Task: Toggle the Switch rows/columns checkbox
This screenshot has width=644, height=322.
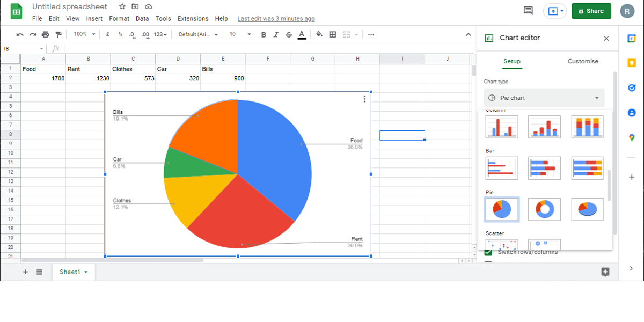Action: (488, 252)
